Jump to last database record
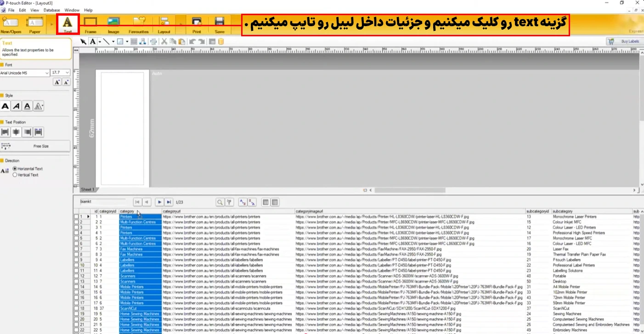 pos(169,202)
